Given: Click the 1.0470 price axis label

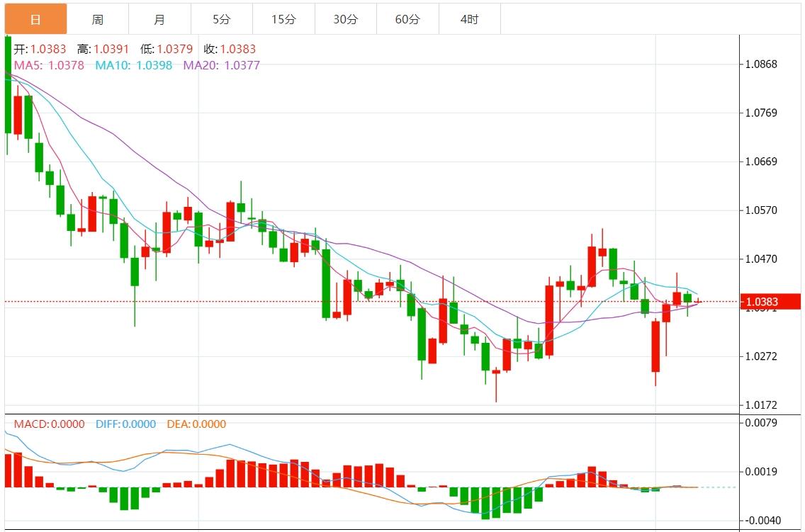Looking at the screenshot, I should pos(761,259).
